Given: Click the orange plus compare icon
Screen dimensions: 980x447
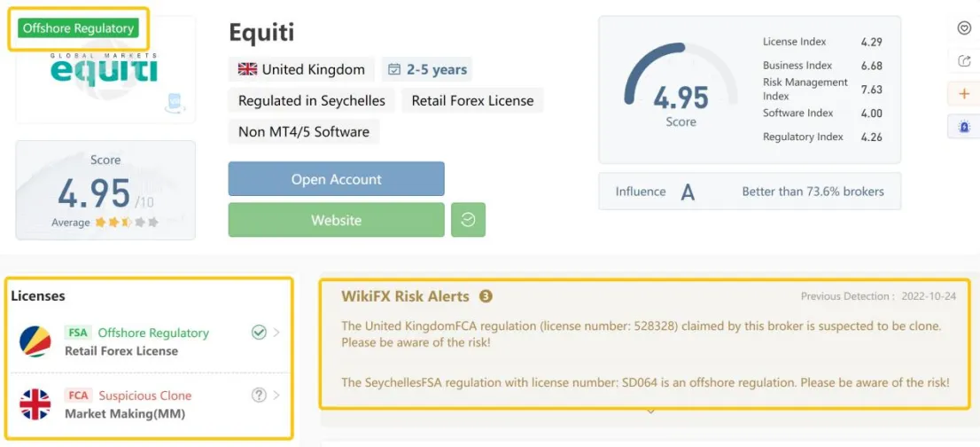Looking at the screenshot, I should [964, 94].
